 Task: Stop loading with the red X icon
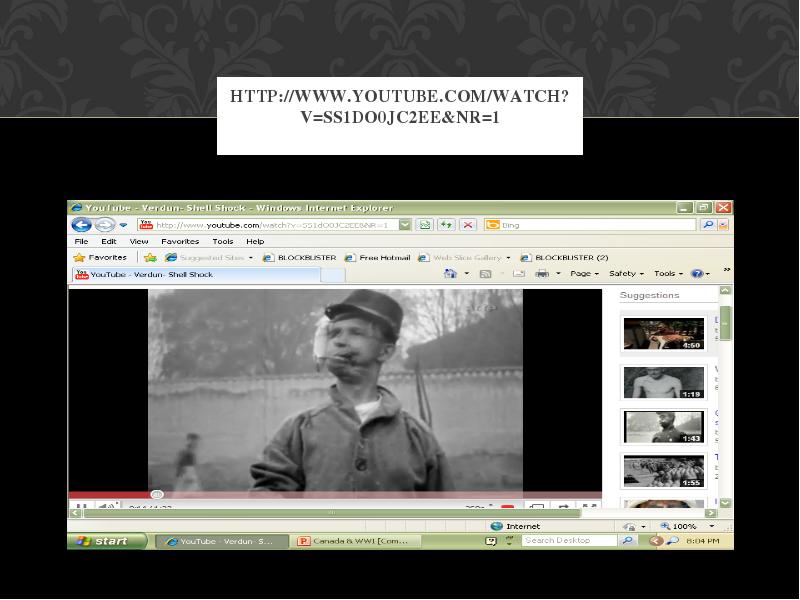pos(468,225)
